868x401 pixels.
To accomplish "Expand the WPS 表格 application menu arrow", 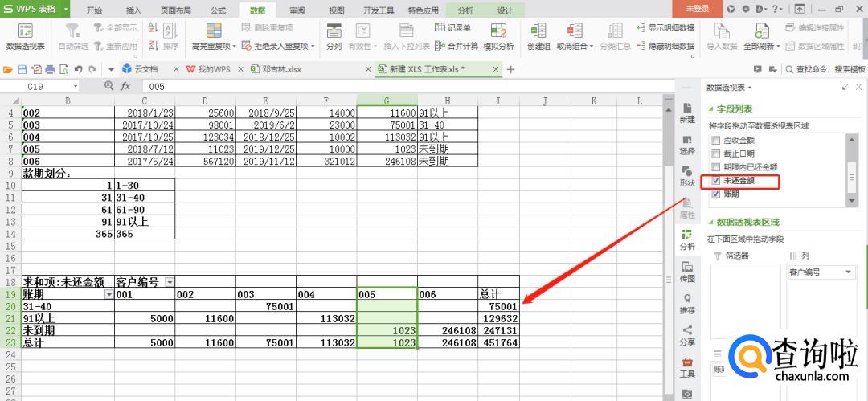I will (67, 9).
